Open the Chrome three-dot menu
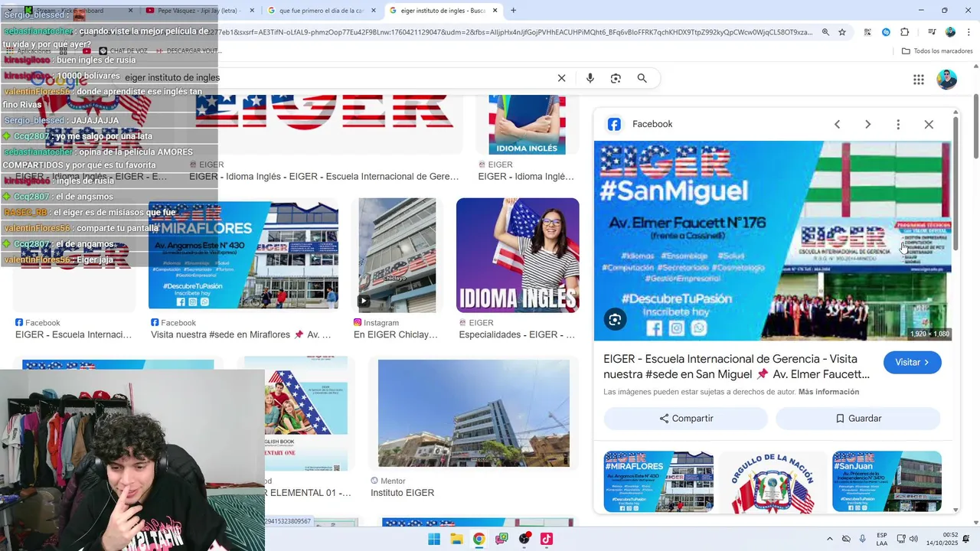 tap(969, 32)
